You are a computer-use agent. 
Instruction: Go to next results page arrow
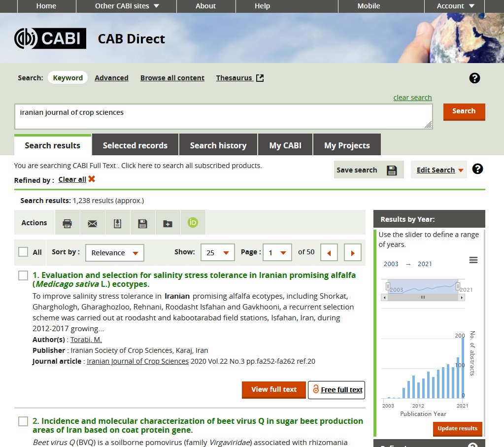(x=353, y=252)
